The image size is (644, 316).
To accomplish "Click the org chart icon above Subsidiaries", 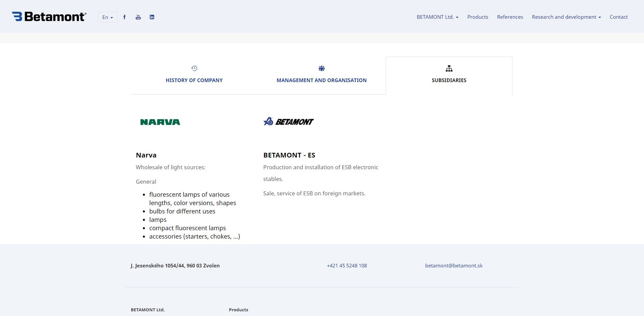I will coord(449,68).
